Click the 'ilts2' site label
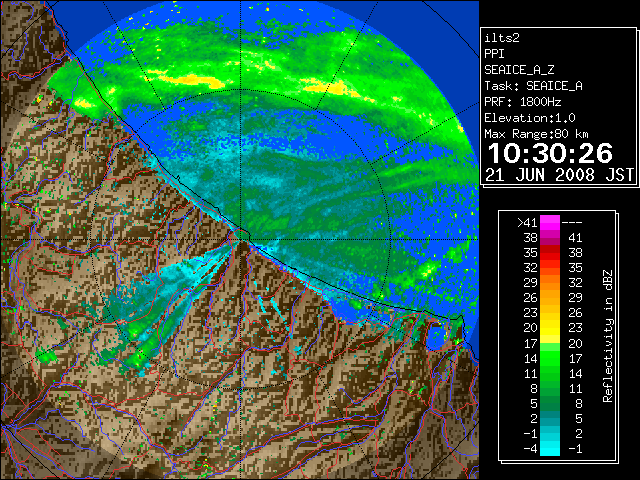The height and width of the screenshot is (480, 640). (502, 38)
